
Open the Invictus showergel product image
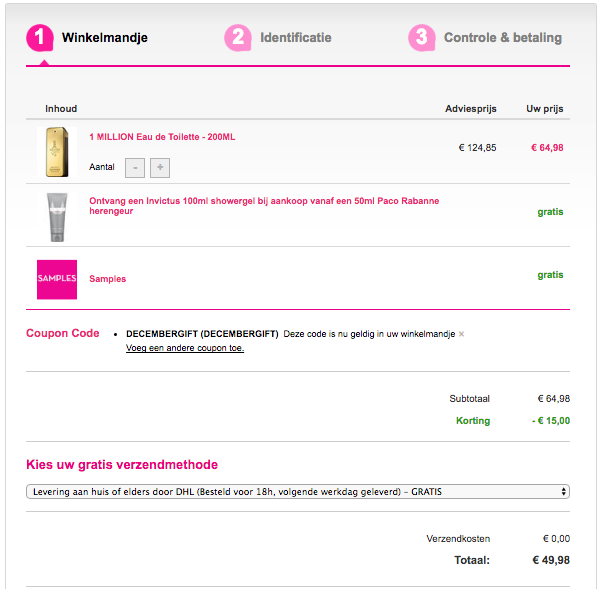click(x=56, y=216)
